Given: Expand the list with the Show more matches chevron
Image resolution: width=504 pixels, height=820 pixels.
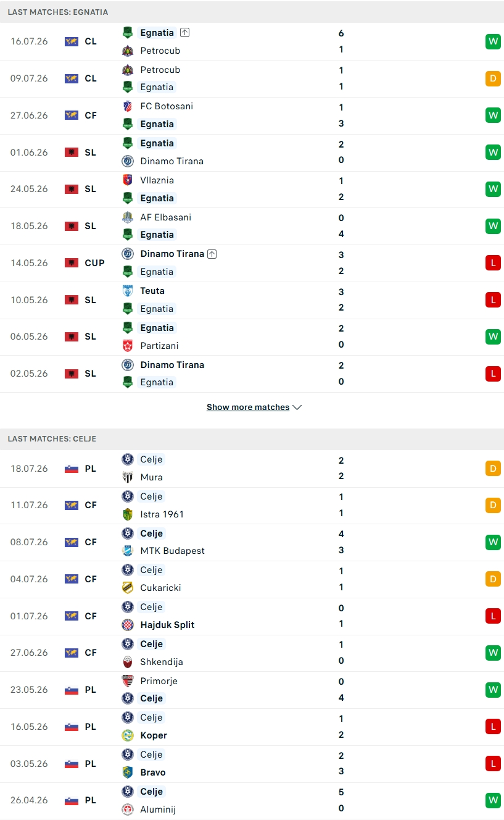Looking at the screenshot, I should pos(297,408).
